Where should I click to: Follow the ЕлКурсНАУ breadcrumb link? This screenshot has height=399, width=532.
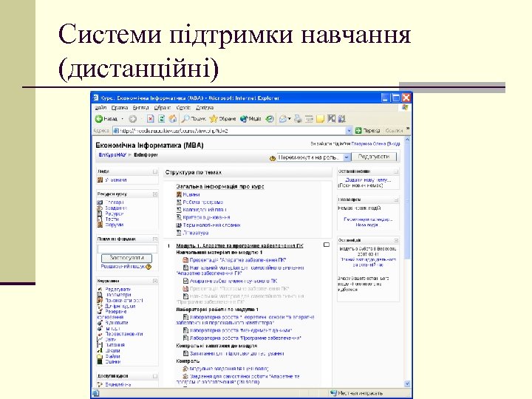point(112,154)
